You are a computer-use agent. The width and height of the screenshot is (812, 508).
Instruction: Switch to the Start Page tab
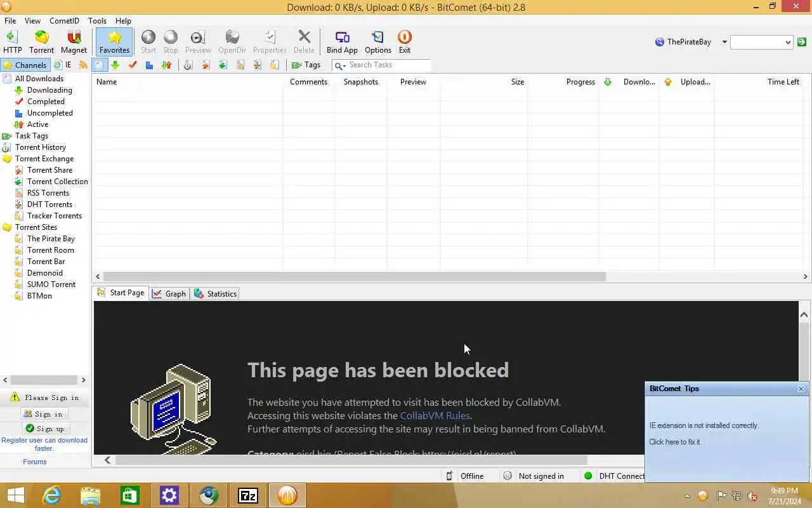[121, 293]
